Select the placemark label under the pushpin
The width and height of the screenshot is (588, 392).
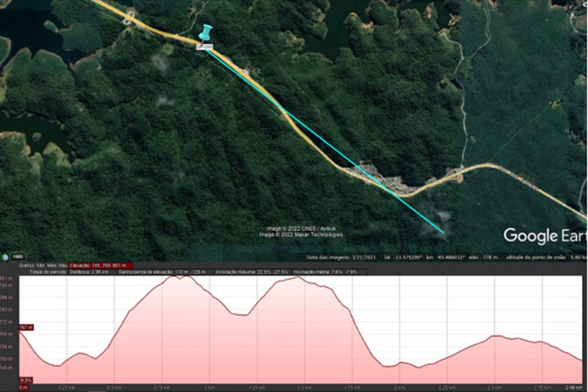pos(205,47)
